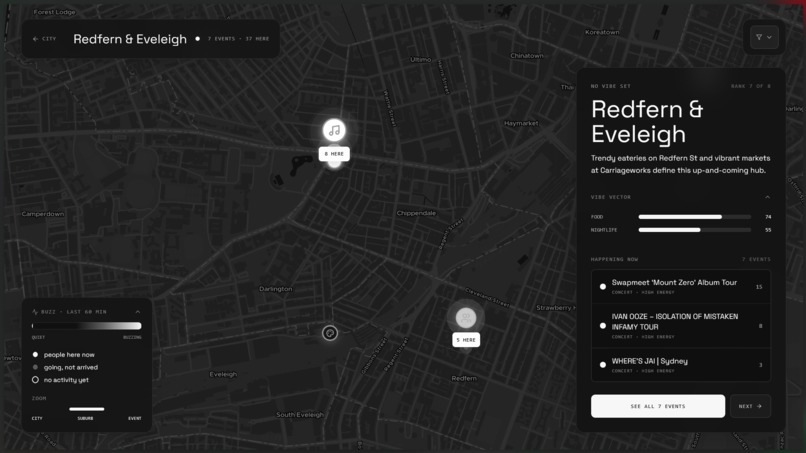Click the '8 HERE' map label

click(334, 154)
